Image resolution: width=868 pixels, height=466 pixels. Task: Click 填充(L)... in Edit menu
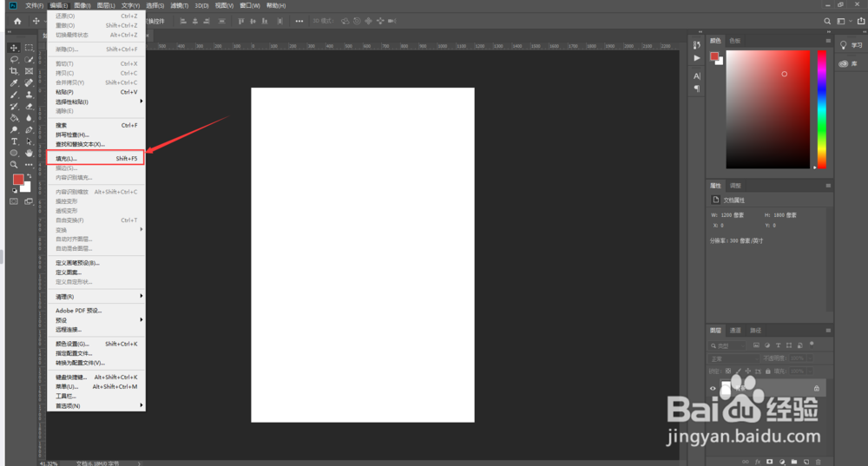point(96,158)
